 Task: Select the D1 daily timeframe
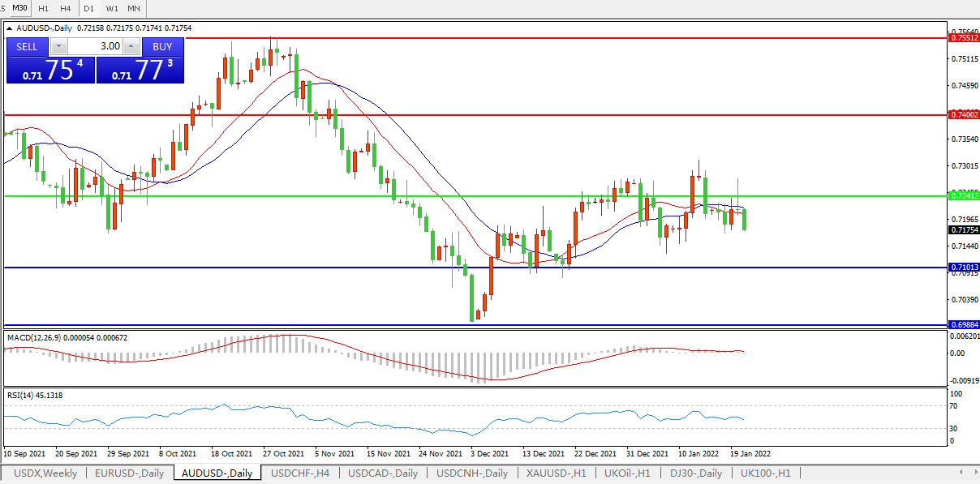coord(89,8)
